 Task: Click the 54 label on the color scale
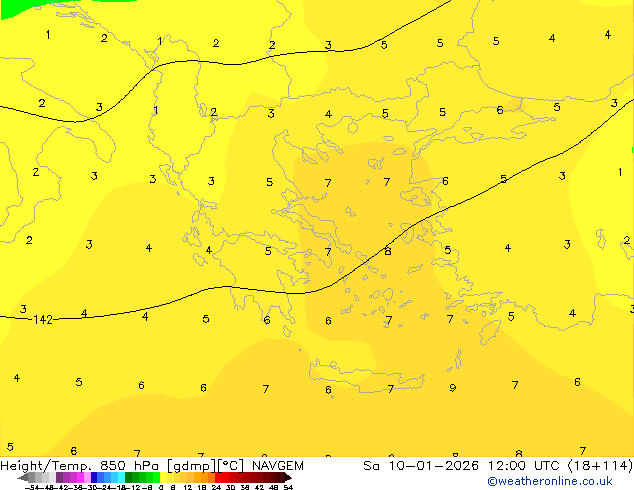tap(288, 487)
